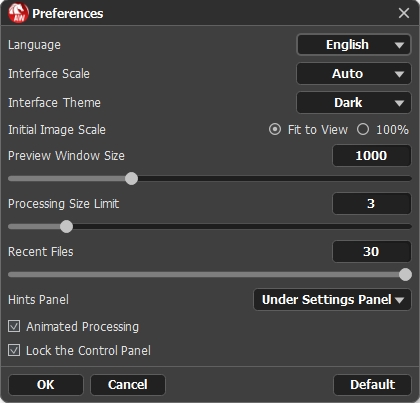
Task: Select the Fit to View radio button
Action: (x=275, y=129)
